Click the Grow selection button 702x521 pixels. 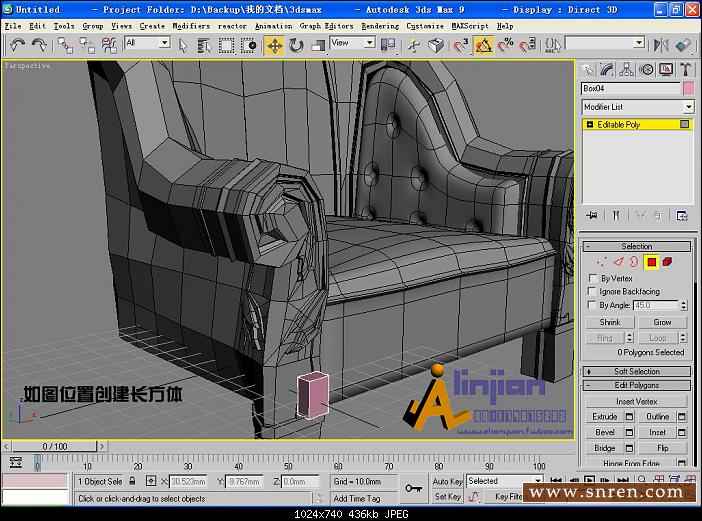pyautogui.click(x=662, y=322)
